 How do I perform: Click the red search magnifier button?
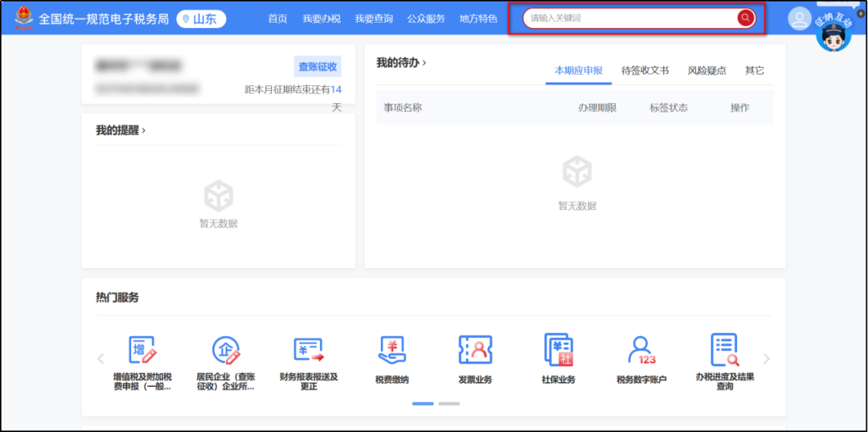pos(746,18)
